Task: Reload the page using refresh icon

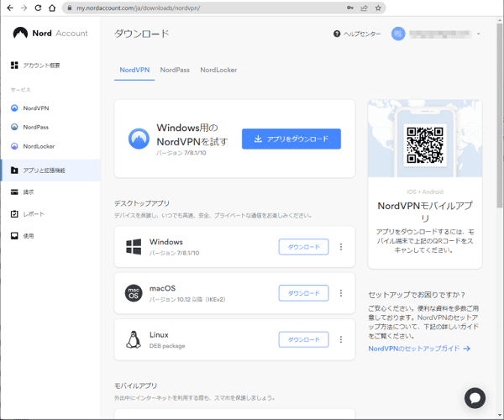Action: pos(38,8)
